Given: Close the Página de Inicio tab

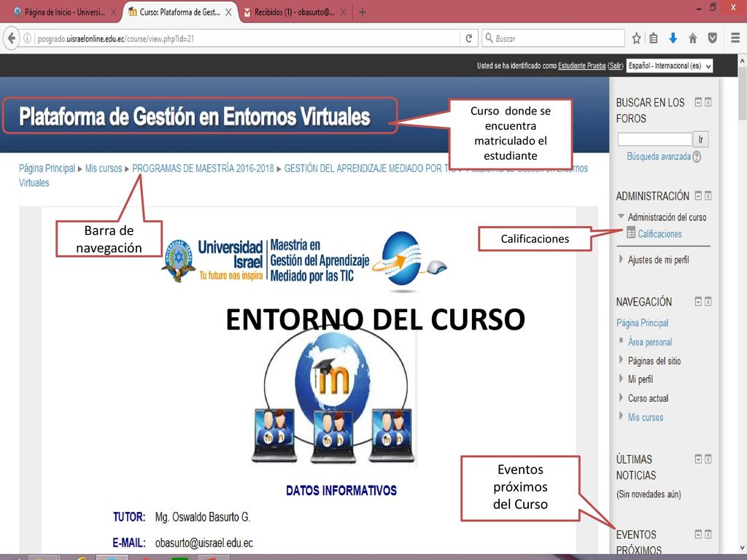Looking at the screenshot, I should (113, 12).
